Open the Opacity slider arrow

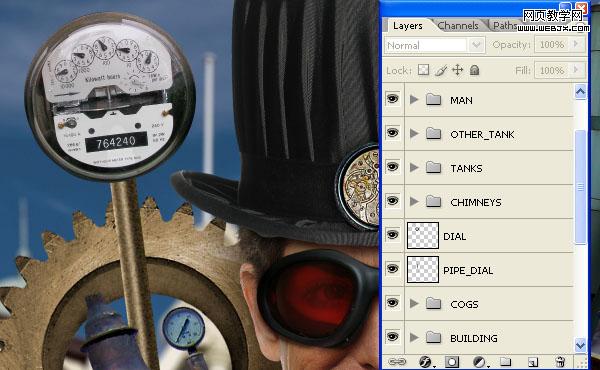[x=576, y=44]
